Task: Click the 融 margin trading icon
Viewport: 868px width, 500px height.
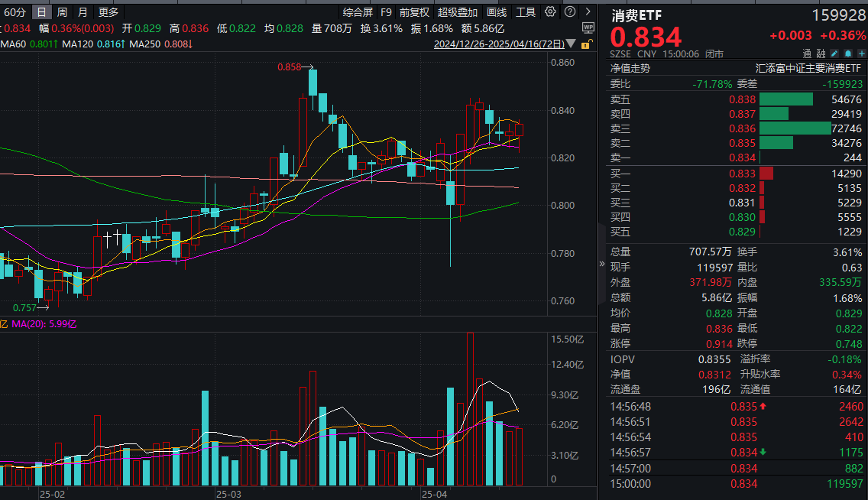Action: tap(821, 54)
